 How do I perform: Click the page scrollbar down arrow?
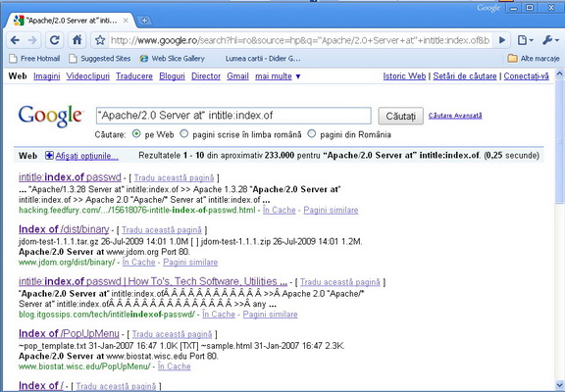click(560, 384)
